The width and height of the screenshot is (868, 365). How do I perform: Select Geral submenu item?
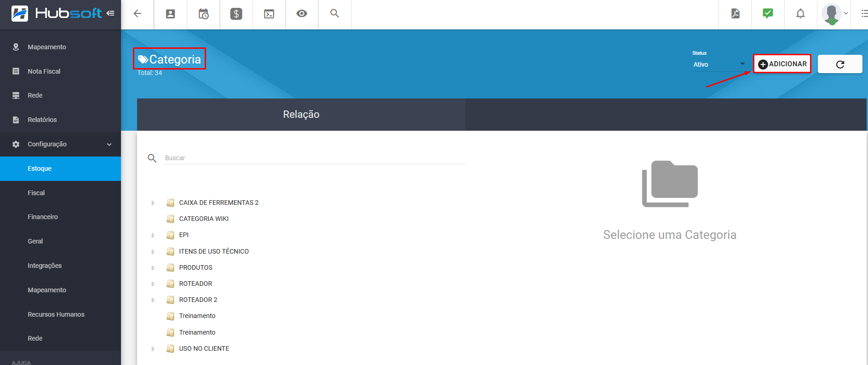coord(60,241)
